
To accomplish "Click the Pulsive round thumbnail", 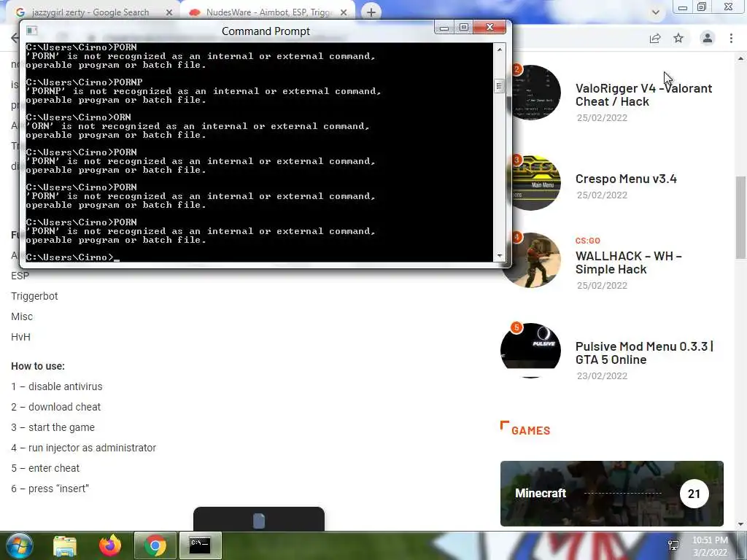I will pos(530,351).
